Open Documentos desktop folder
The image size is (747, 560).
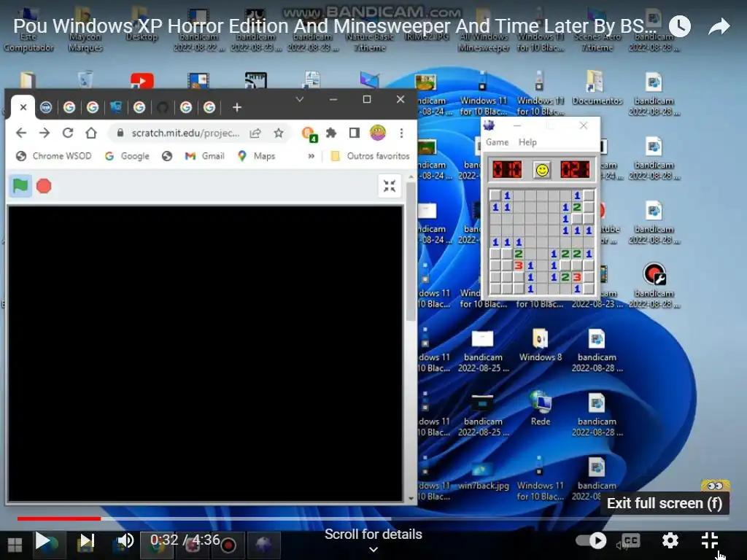(x=597, y=87)
